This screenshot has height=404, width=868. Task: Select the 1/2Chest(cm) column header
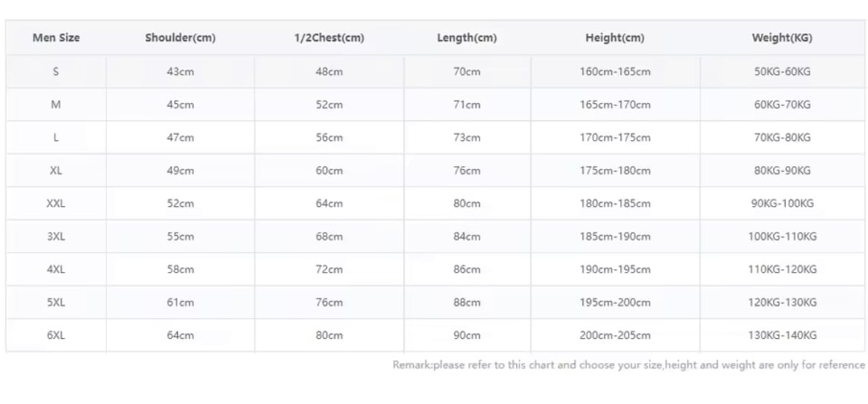coord(329,38)
